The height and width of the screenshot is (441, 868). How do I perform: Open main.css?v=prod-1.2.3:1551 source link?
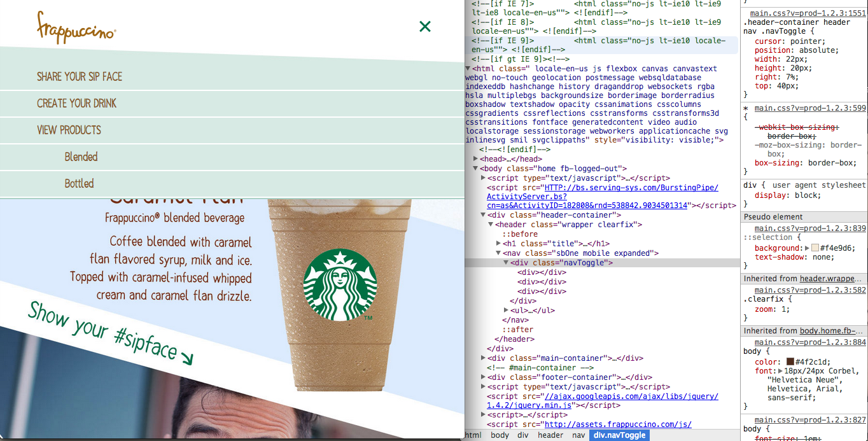click(x=808, y=13)
